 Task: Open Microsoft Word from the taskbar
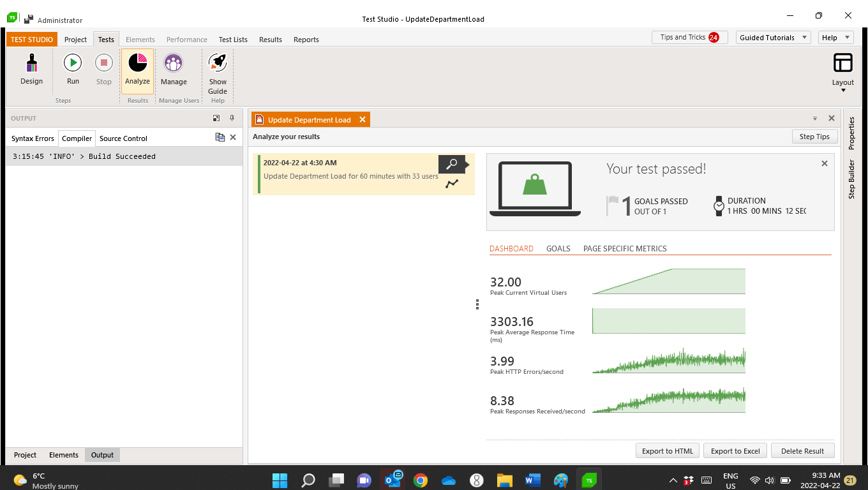pyautogui.click(x=533, y=480)
